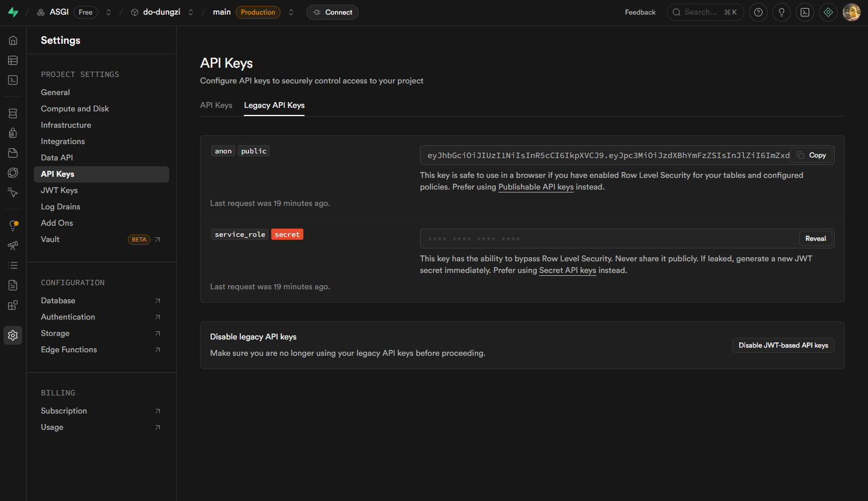Select JWT Keys in project settings
The height and width of the screenshot is (501, 868).
(59, 190)
